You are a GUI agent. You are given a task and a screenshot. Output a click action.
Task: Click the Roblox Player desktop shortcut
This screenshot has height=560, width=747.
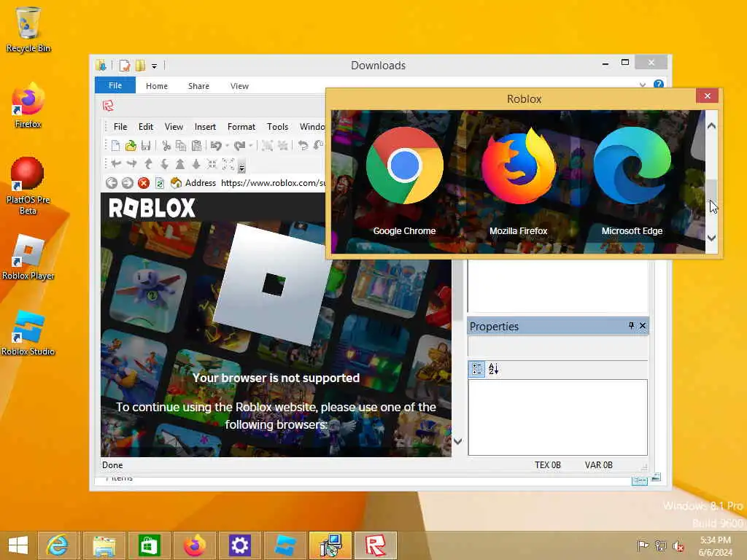pos(28,257)
